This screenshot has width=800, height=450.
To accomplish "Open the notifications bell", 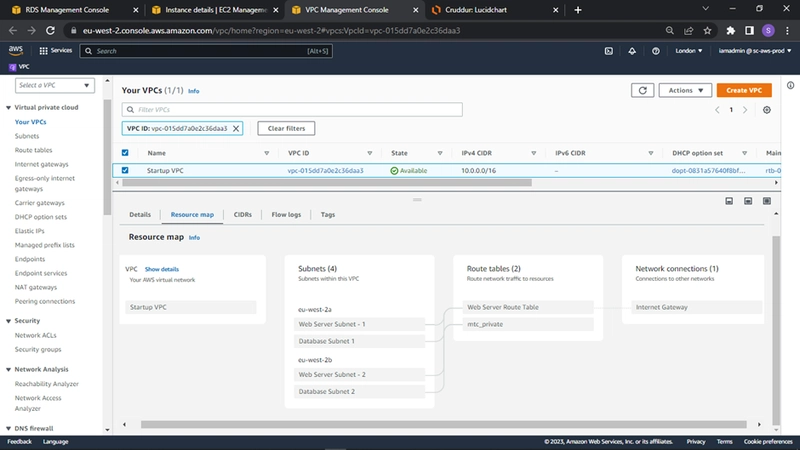I will (632, 51).
